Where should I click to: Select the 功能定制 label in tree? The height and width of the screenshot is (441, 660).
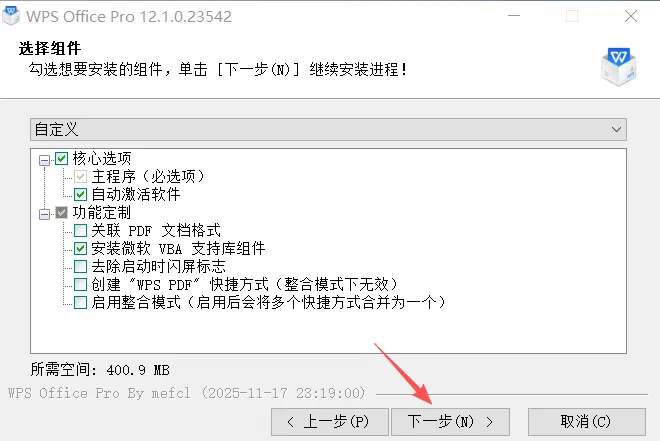point(102,213)
